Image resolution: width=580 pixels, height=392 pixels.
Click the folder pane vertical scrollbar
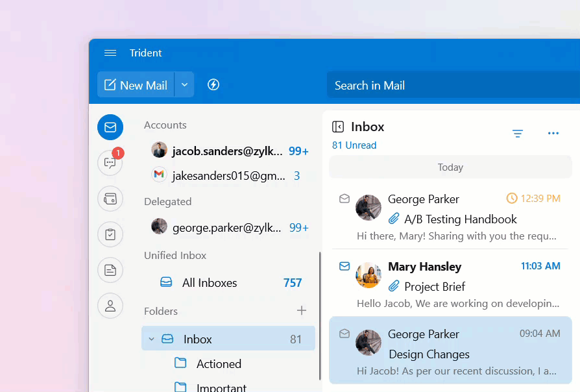point(320,316)
